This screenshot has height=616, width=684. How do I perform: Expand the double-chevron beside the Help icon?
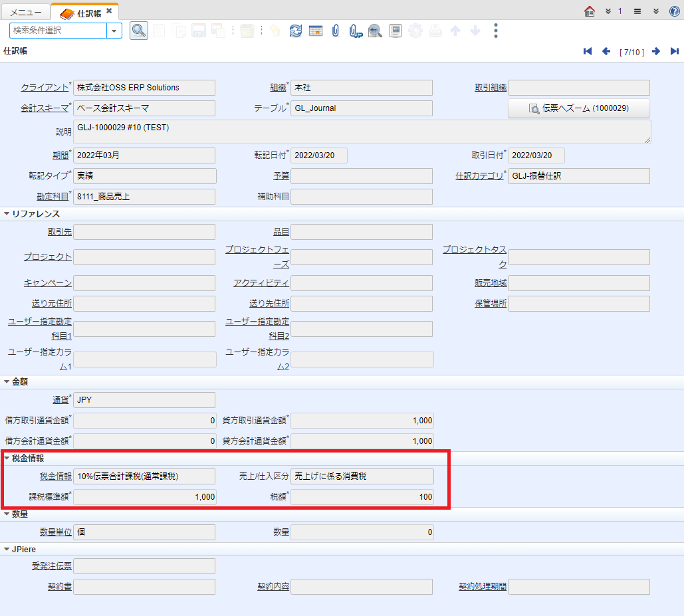pos(655,11)
